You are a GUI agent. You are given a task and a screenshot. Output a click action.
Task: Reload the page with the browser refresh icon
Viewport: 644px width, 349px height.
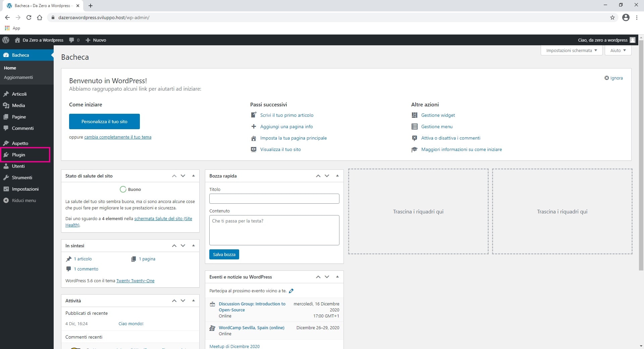click(x=29, y=17)
